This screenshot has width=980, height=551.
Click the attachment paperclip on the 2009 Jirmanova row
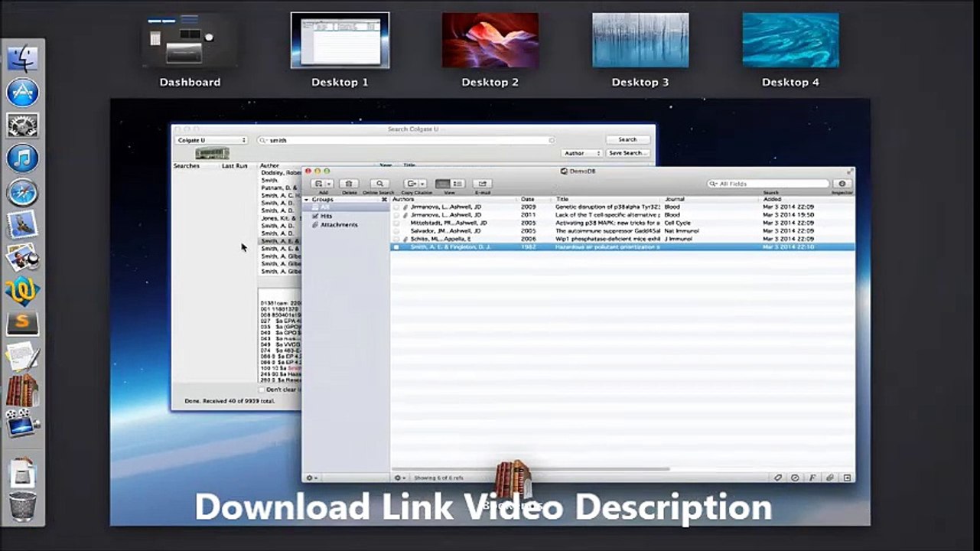(x=405, y=207)
